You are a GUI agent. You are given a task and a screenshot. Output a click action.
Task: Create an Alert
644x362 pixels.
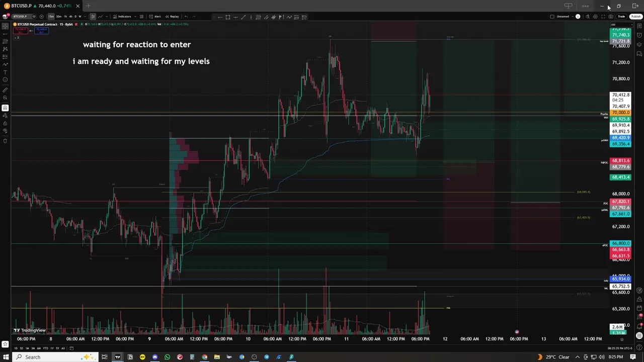pos(155,17)
